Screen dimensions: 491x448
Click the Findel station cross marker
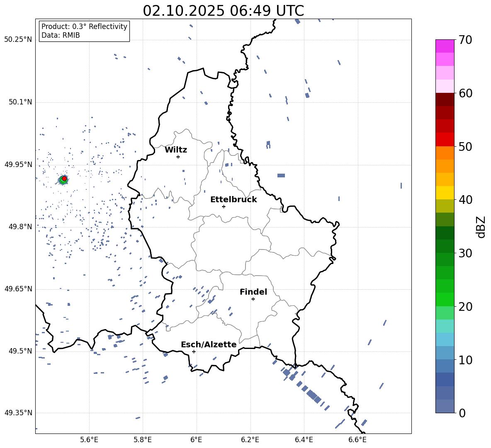click(253, 299)
